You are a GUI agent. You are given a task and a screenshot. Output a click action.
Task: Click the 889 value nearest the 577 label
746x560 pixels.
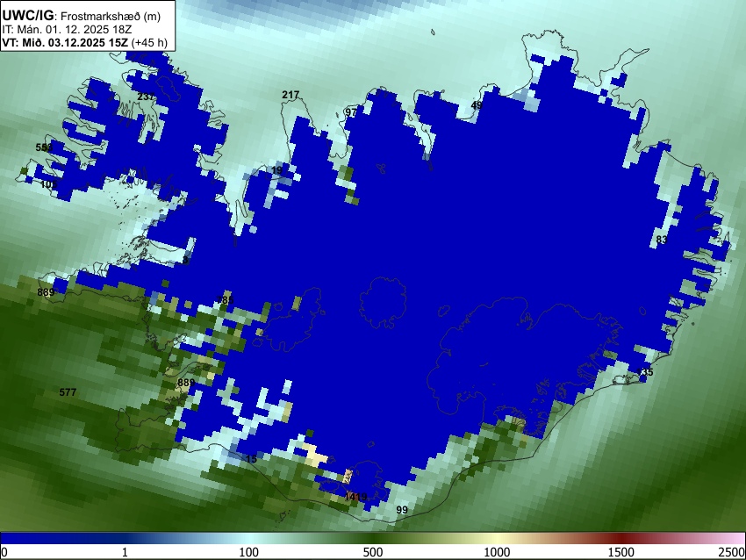[x=186, y=383]
